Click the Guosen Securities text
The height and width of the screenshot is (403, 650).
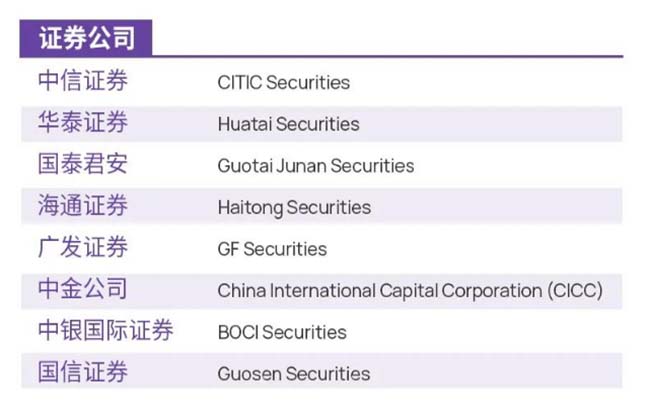click(x=294, y=374)
